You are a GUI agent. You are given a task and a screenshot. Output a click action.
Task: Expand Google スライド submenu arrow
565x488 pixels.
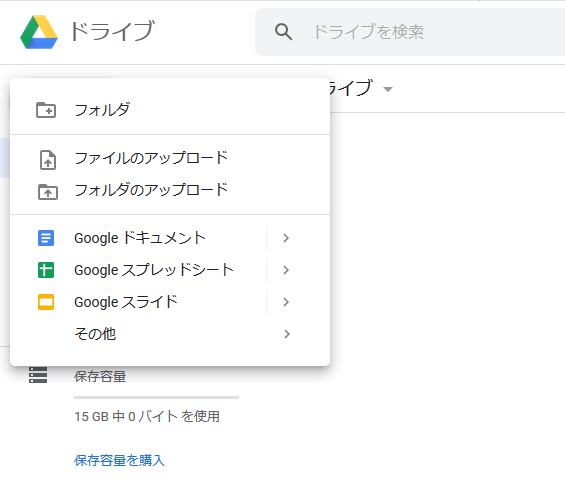(x=286, y=302)
